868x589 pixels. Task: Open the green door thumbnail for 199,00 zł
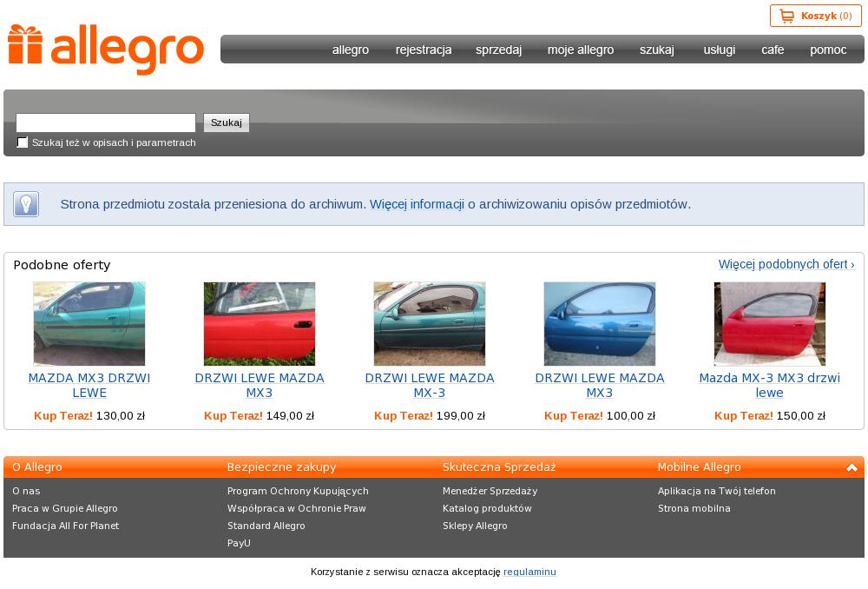pos(430,323)
